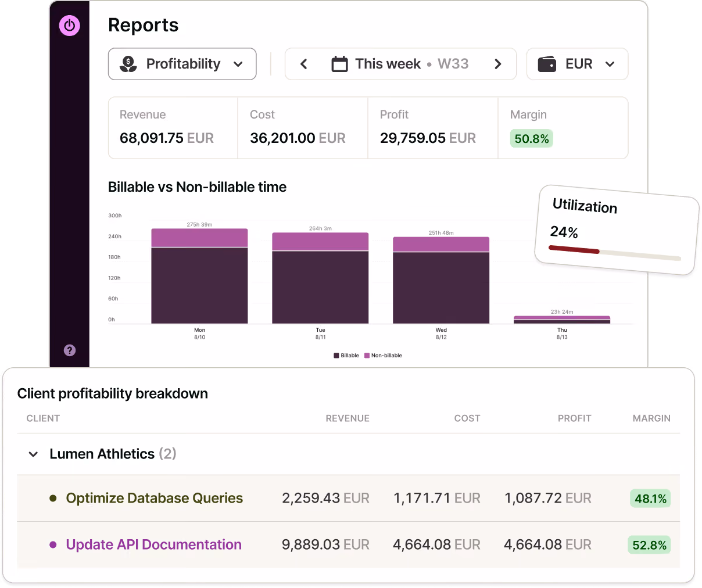
Task: Click the wallet icon beside EUR
Action: coord(547,64)
